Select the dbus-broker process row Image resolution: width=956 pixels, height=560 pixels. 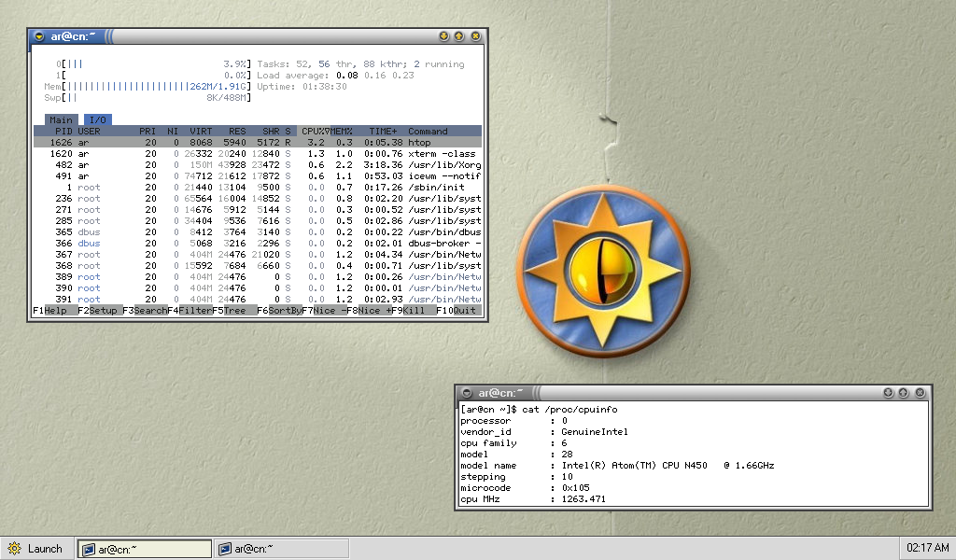coord(257,244)
